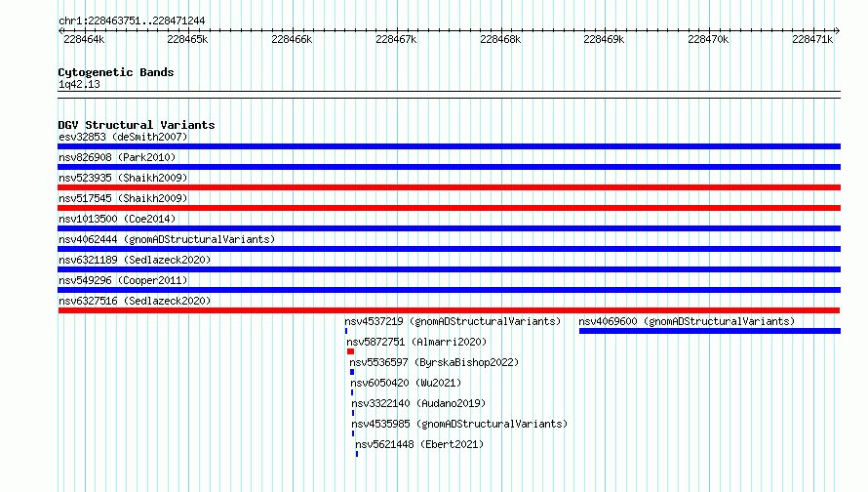Screen dimensions: 868x492
Task: Click small red block of nsv5872751
Action: (x=350, y=351)
